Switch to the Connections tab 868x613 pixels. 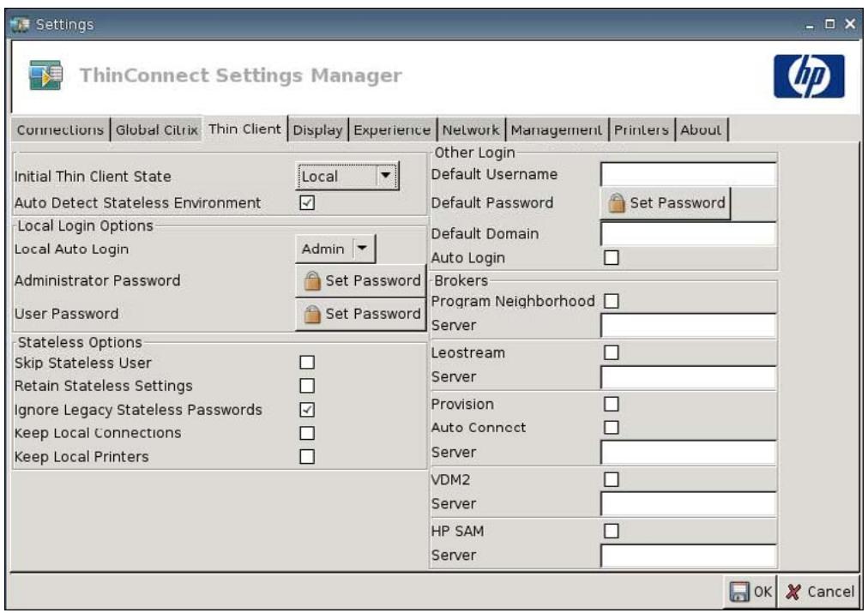click(60, 130)
